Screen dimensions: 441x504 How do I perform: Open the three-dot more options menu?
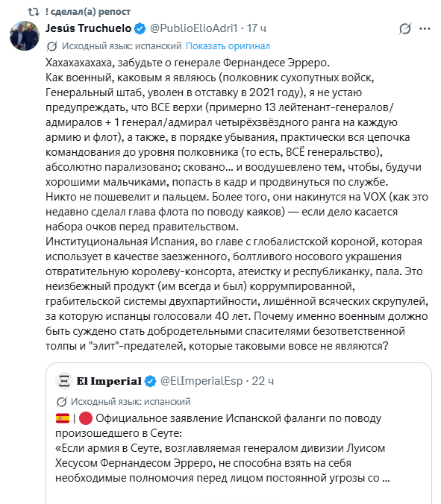coord(425,29)
